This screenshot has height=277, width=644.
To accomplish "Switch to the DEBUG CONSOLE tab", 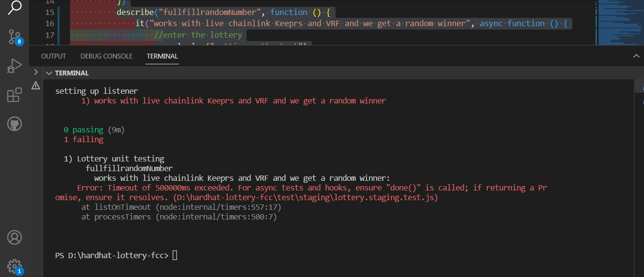I will pos(106,56).
